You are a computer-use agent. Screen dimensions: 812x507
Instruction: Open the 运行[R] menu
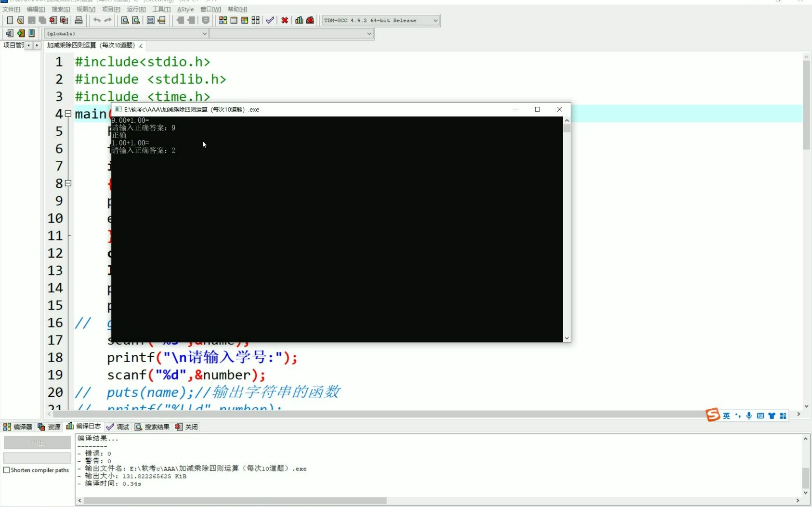coord(136,9)
